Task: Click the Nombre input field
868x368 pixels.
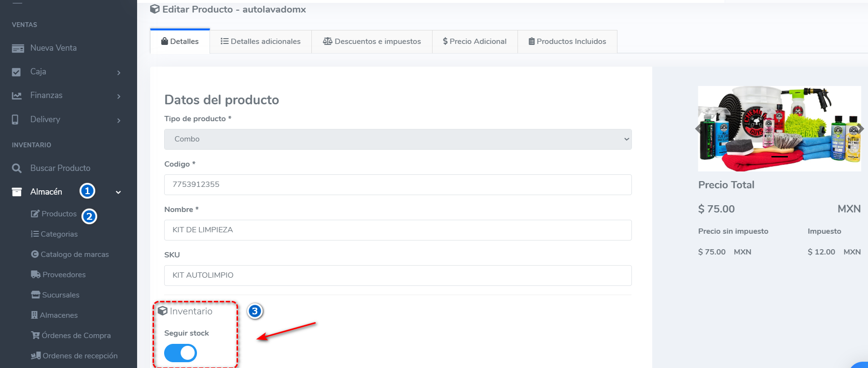Action: click(x=397, y=230)
